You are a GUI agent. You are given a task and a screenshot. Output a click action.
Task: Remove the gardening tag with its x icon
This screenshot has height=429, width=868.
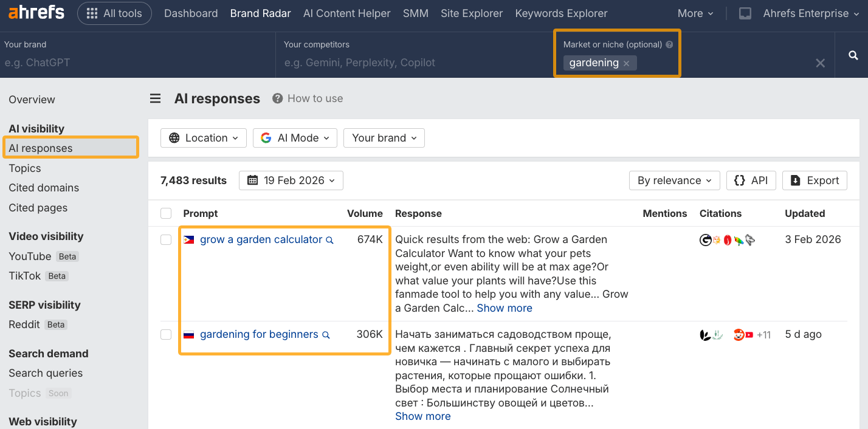coord(626,63)
